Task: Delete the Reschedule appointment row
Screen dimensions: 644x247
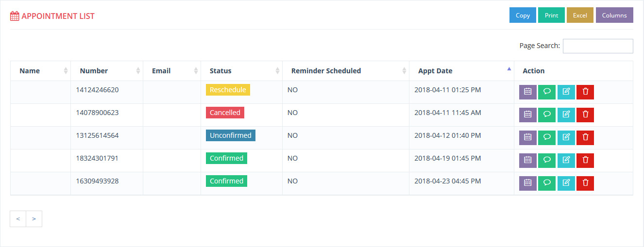Action: pos(585,92)
